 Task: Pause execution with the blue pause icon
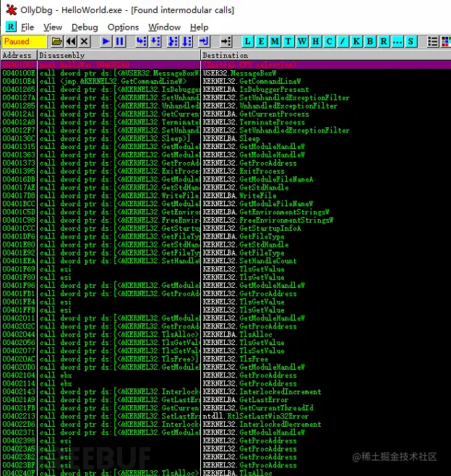point(120,41)
